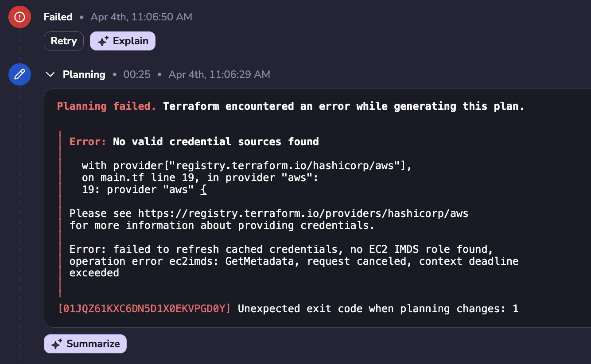This screenshot has width=591, height=364.
Task: Click the sparkle icon on Explain button
Action: click(103, 41)
